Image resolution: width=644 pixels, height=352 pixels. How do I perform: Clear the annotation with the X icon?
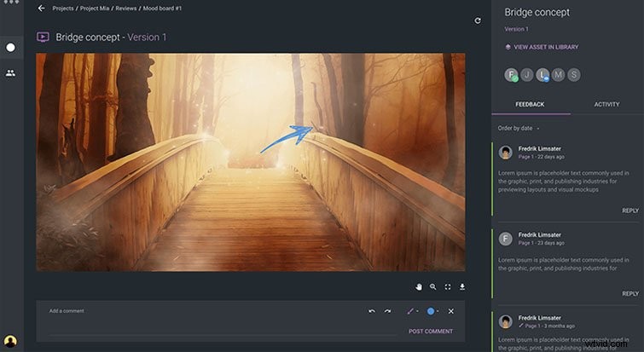click(x=451, y=311)
